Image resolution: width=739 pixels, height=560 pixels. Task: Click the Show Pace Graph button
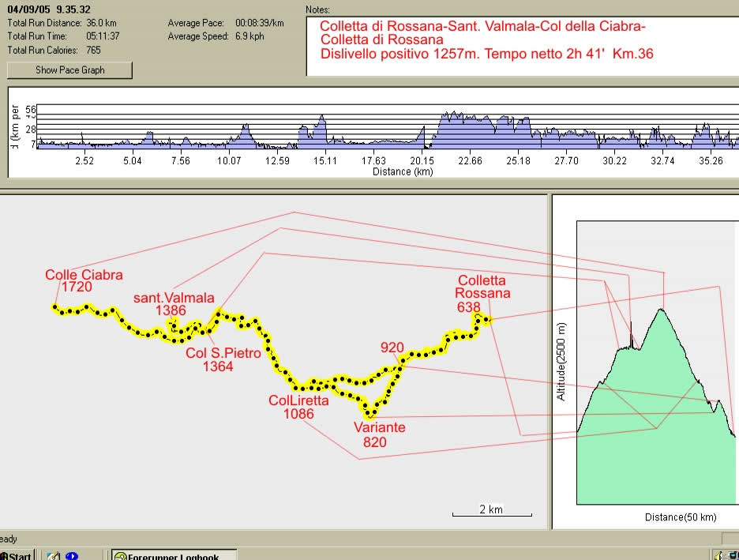coord(69,70)
